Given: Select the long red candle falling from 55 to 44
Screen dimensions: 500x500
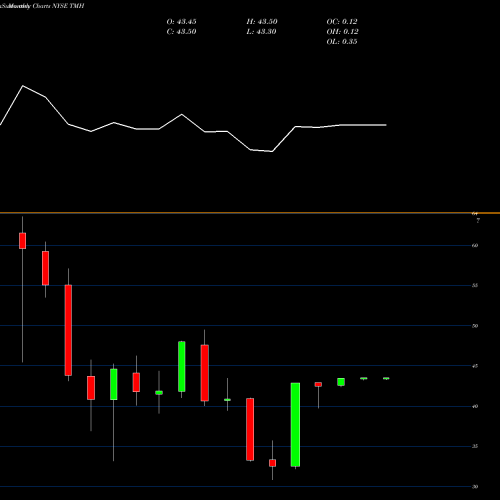Looking at the screenshot, I should (68, 330).
